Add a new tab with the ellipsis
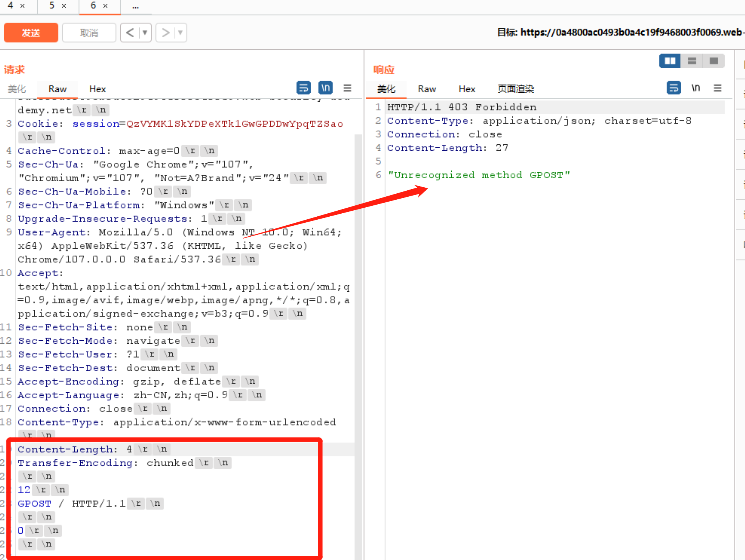The height and width of the screenshot is (560, 745). (135, 6)
